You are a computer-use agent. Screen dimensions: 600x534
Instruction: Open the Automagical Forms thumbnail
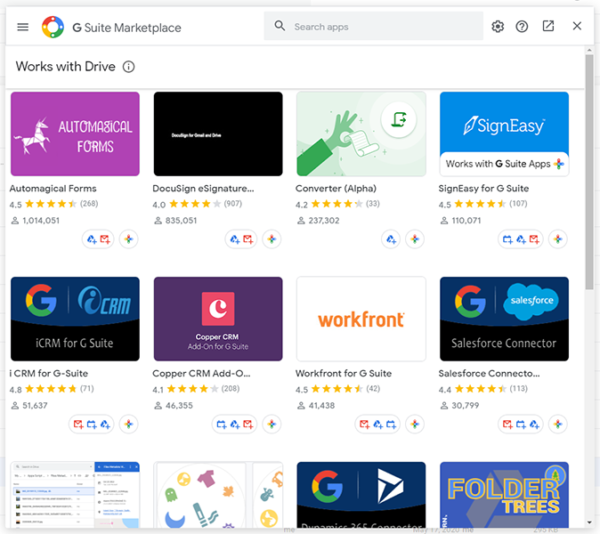point(75,134)
